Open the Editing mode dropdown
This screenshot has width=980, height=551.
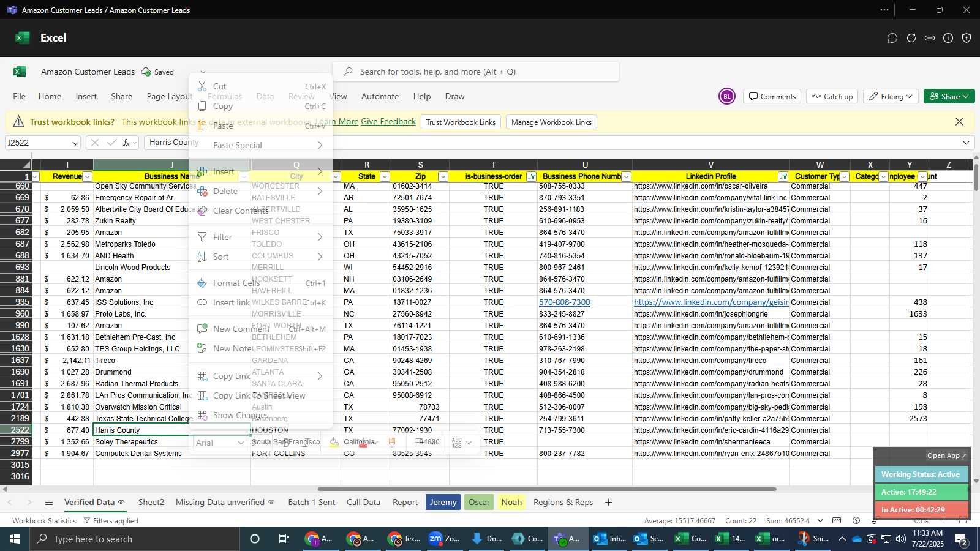tap(891, 96)
